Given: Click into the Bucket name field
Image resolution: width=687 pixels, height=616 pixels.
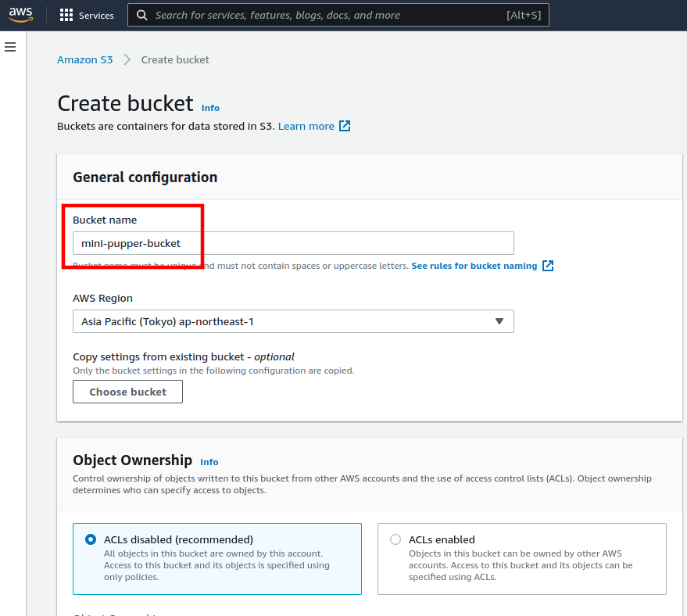Looking at the screenshot, I should point(293,243).
